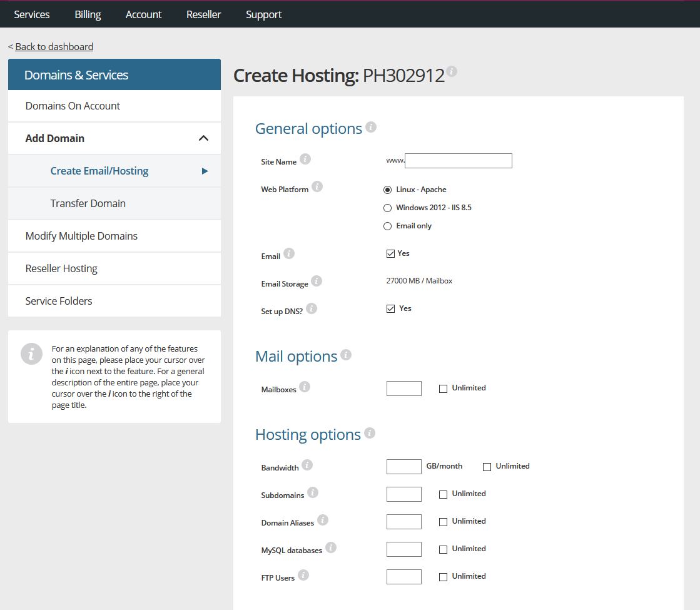Screen dimensions: 700x610
Task: Click the info icon next to Mailboxes
Action: click(305, 386)
